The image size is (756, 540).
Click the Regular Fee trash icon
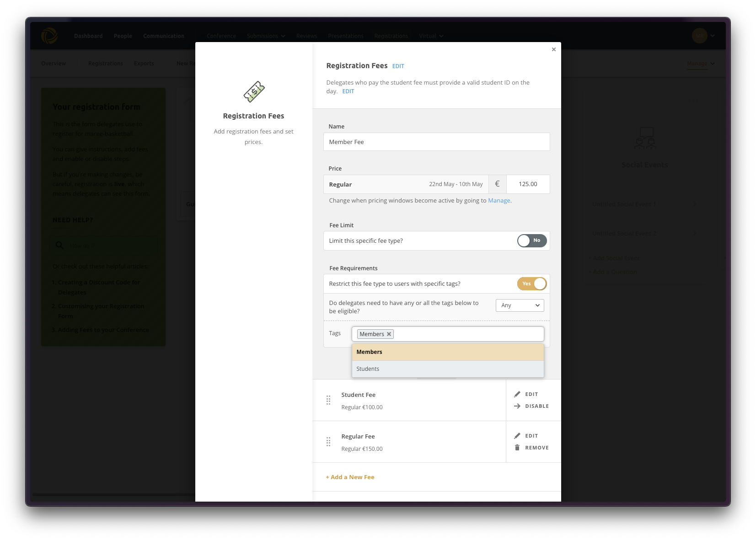click(517, 448)
